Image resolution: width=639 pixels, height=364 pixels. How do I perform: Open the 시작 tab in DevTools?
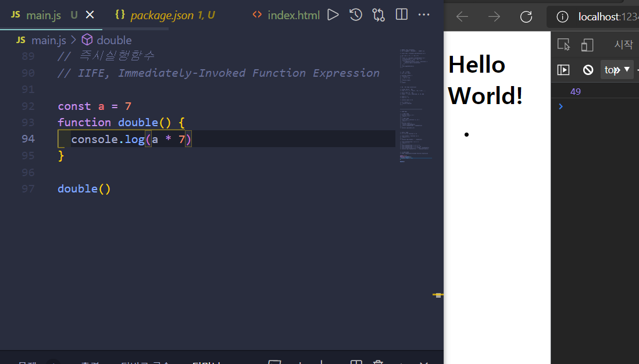(623, 44)
